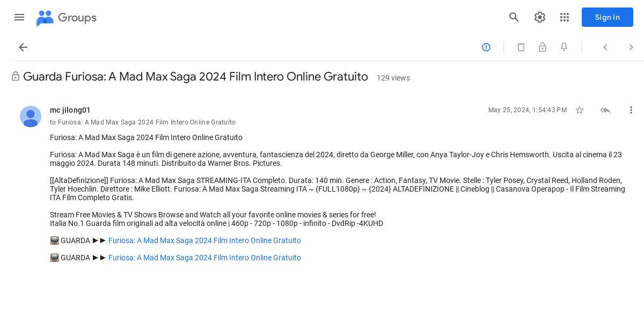Click the reply all arrow icon
The height and width of the screenshot is (322, 644).
click(x=605, y=110)
